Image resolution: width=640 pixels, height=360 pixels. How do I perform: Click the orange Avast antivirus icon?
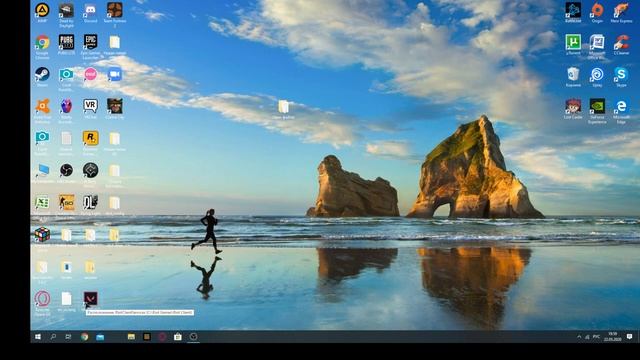pyautogui.click(x=42, y=106)
